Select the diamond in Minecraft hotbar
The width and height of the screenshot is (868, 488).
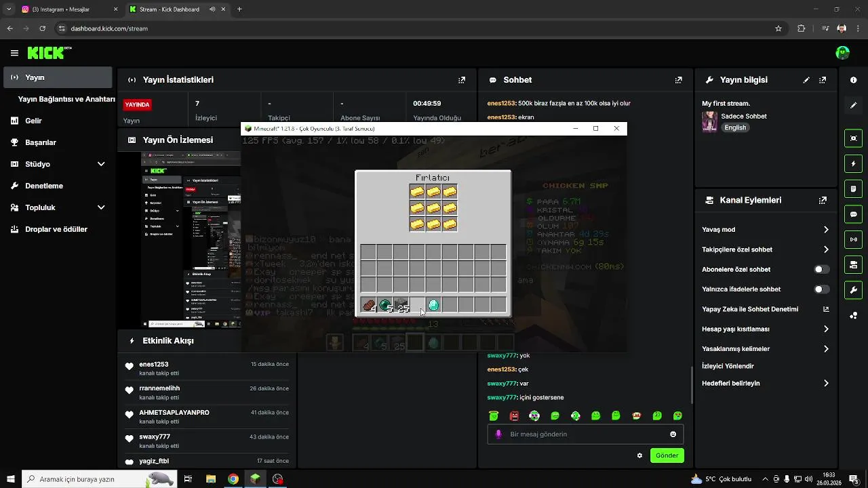(x=433, y=306)
